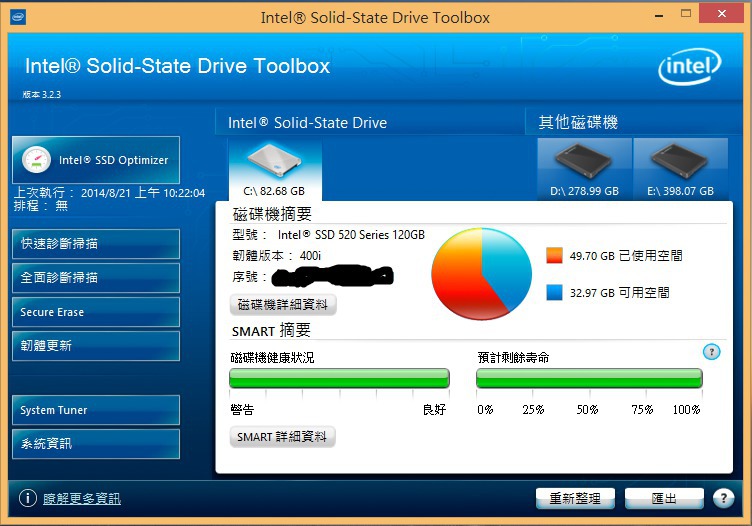The width and height of the screenshot is (752, 526).
Task: Click model text Intel SSD 520 Series 120GB
Action: point(351,235)
